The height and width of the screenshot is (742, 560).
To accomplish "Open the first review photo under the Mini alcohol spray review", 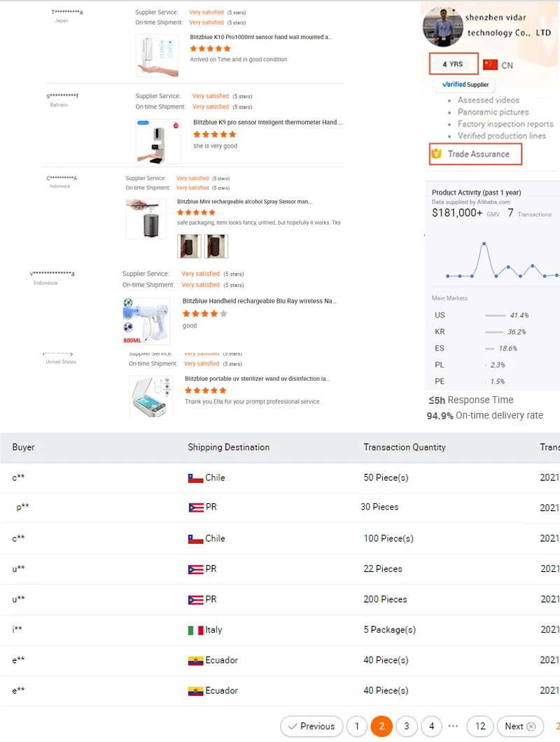I will [x=189, y=246].
